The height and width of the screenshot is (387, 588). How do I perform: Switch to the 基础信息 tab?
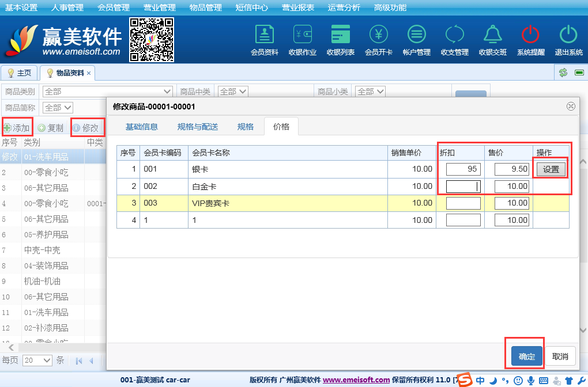141,127
